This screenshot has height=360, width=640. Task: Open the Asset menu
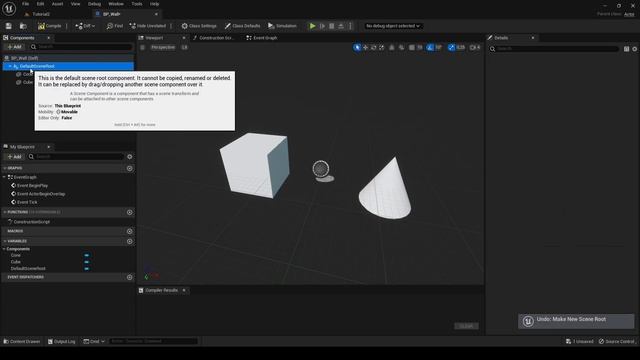coord(57,4)
